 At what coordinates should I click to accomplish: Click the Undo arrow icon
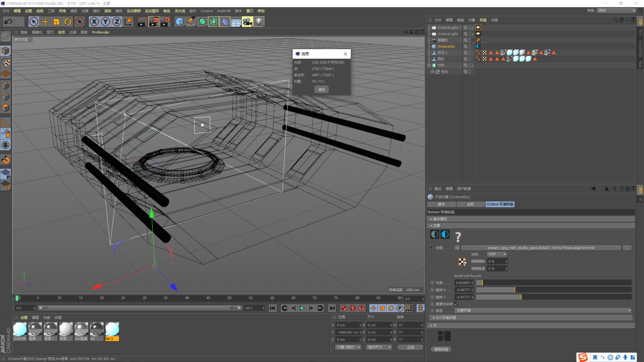pos(8,22)
